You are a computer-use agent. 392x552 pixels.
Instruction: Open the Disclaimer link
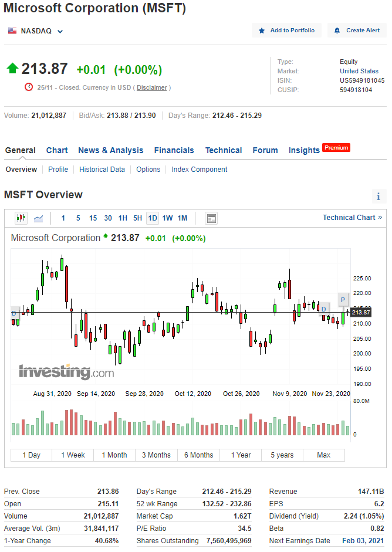click(152, 87)
